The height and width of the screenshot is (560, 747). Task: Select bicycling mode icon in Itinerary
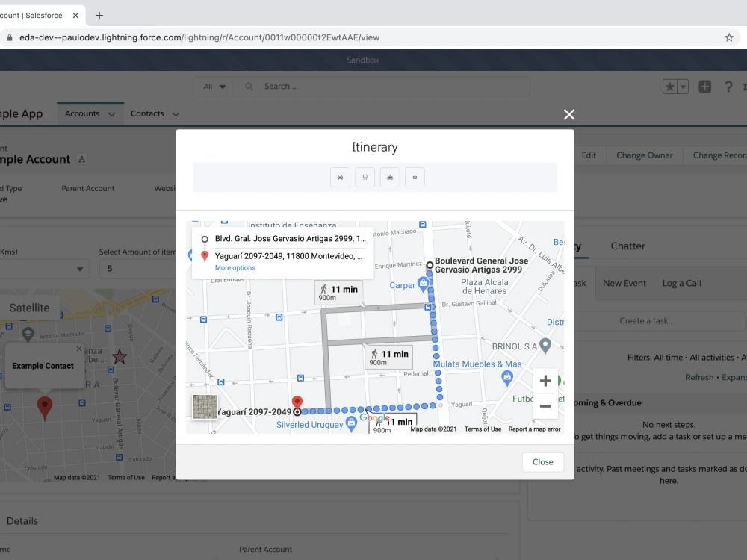pos(390,178)
